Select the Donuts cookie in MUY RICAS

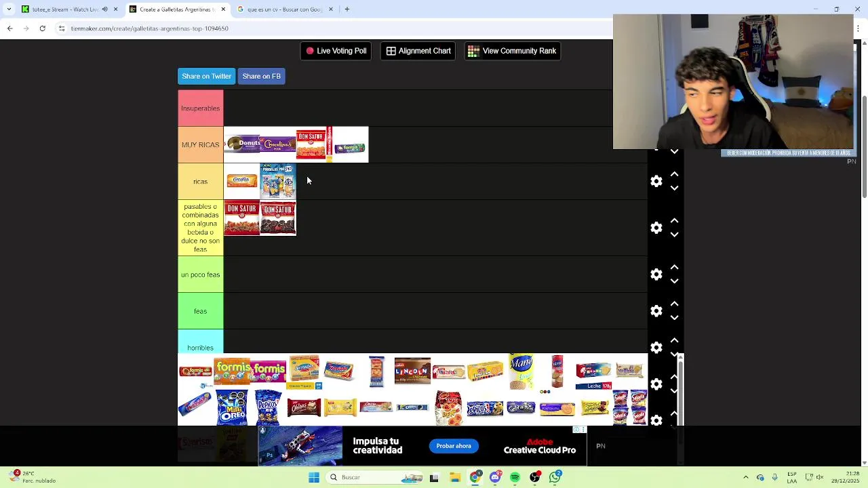(x=242, y=144)
